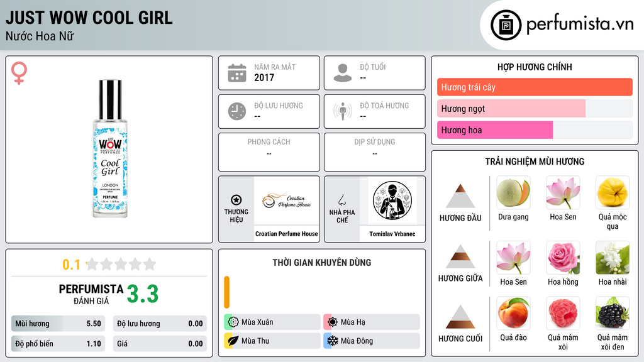
Task: Click the JUST WOW COOL GIRL title
Action: pyautogui.click(x=89, y=18)
